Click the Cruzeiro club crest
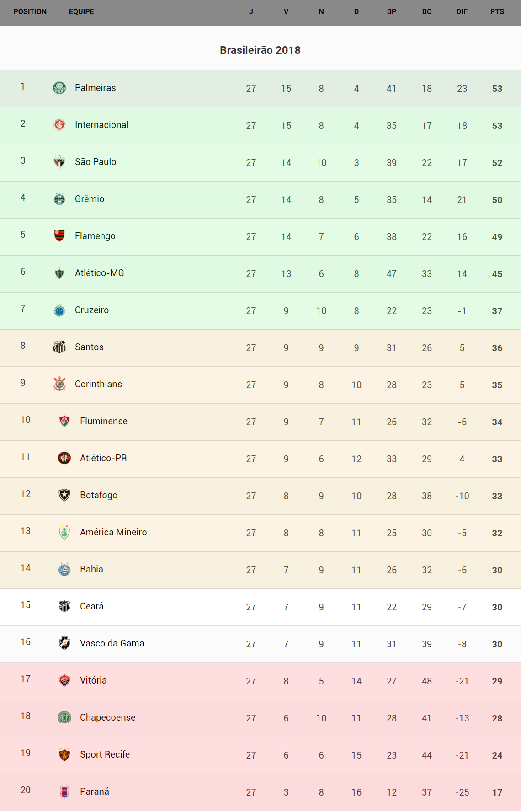This screenshot has height=812, width=521. (x=59, y=310)
